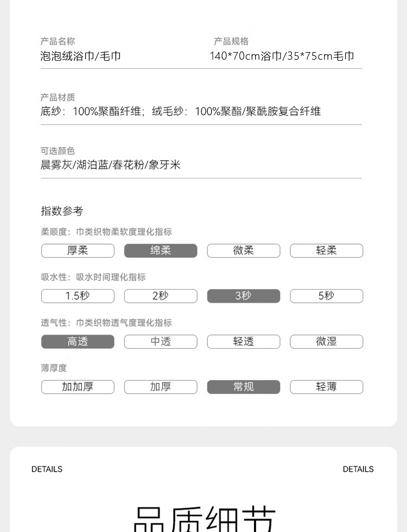Choose the 中透 breathability level
Screen dimensions: 407x532
pyautogui.click(x=161, y=342)
